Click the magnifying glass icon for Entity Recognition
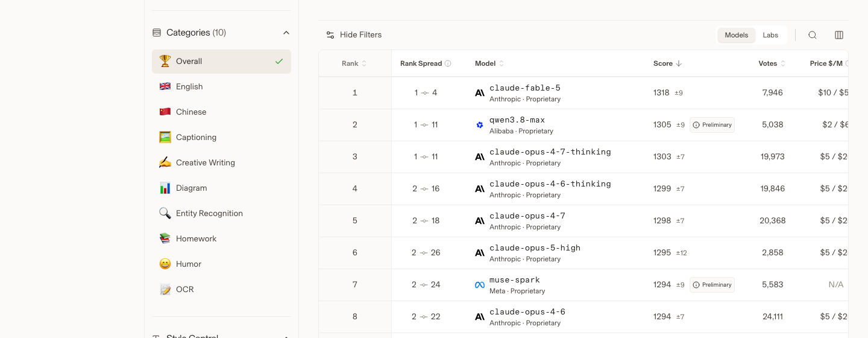Screen dimensions: 868x338 (x=165, y=213)
